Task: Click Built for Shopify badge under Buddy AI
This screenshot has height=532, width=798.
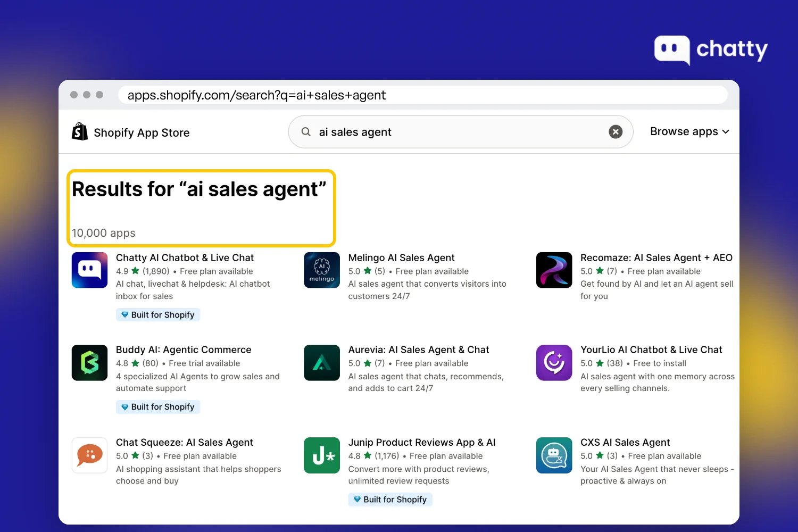Action: coord(158,407)
